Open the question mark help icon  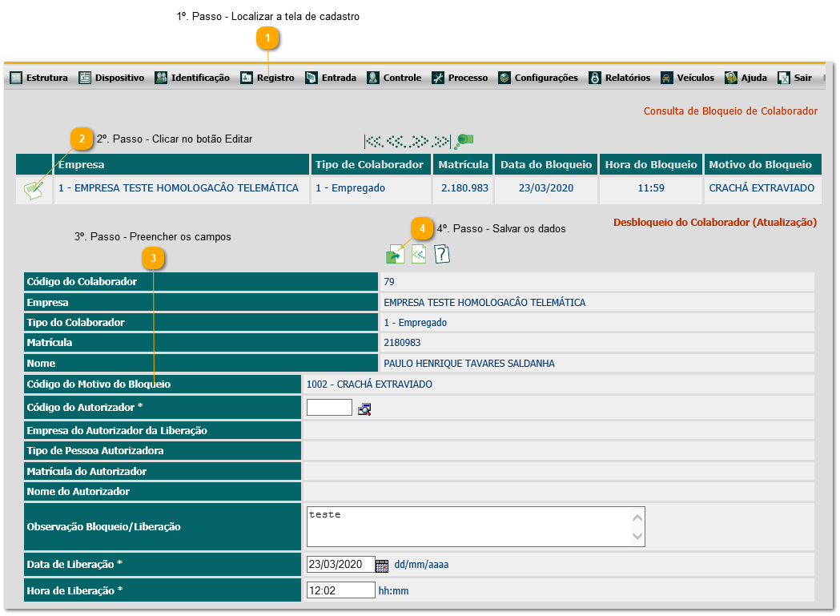pyautogui.click(x=442, y=254)
